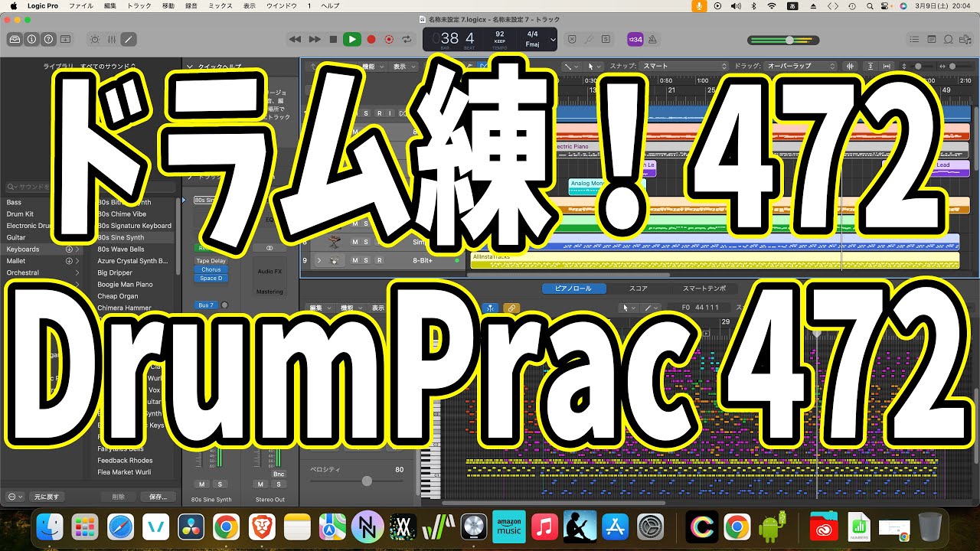
Task: Expand the Orchestral category in the library
Action: pyautogui.click(x=77, y=272)
